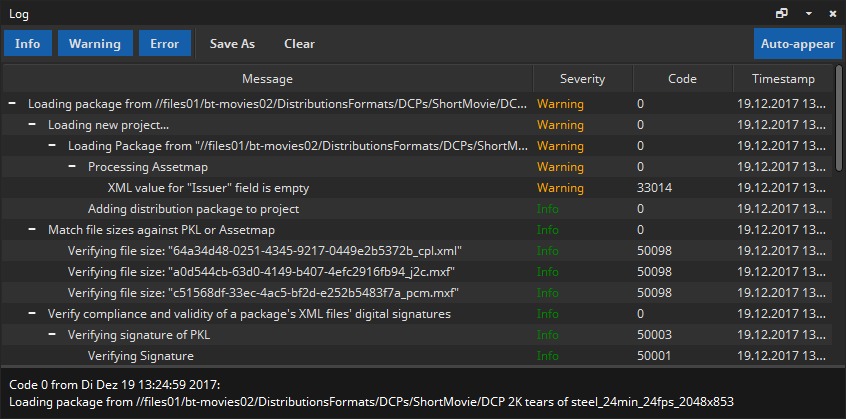The width and height of the screenshot is (846, 419).
Task: Collapse the Loading new project node
Action: click(32, 125)
